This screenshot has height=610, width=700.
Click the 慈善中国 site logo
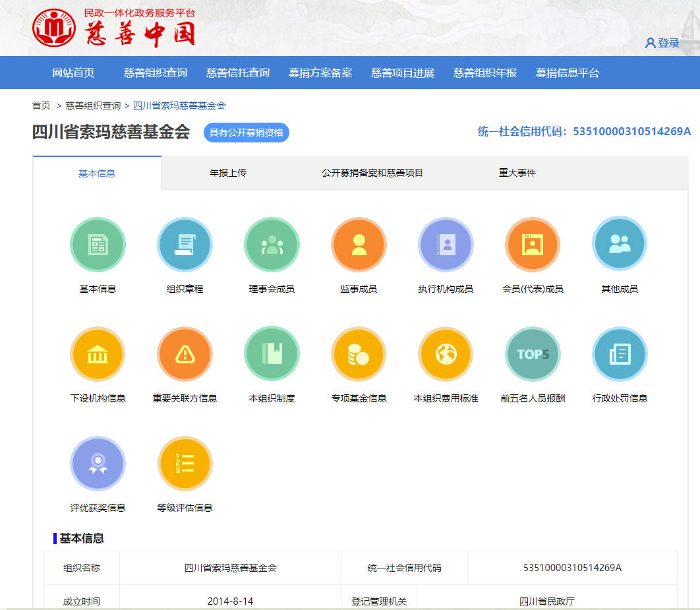click(114, 28)
